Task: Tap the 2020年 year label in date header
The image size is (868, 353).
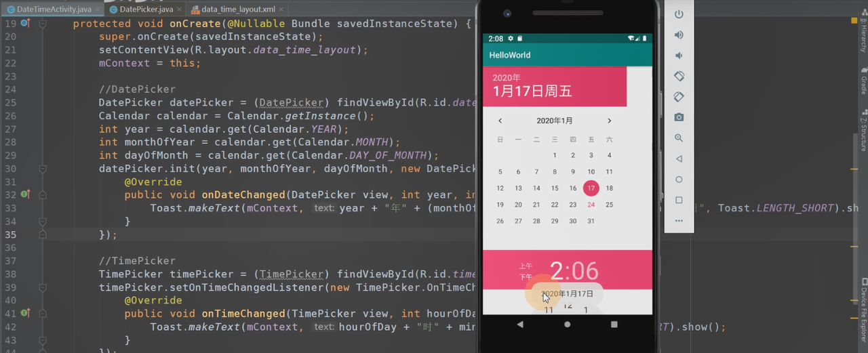Action: click(507, 78)
